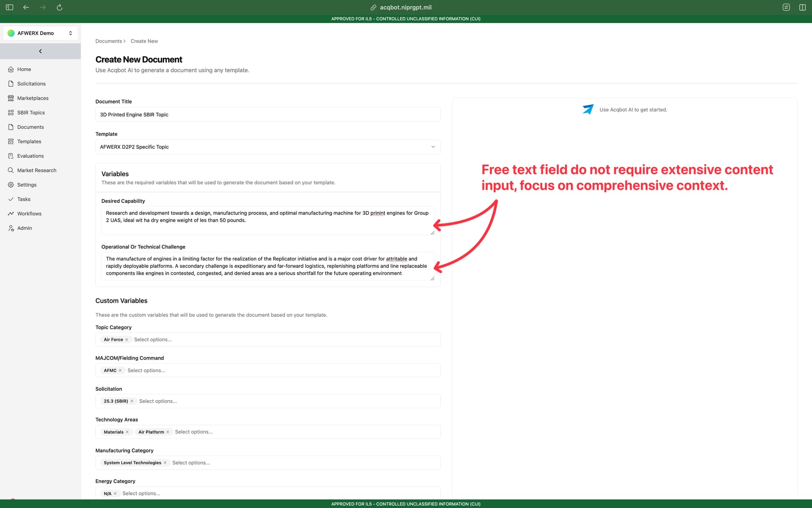Go forward with the browser forward arrow
812x508 pixels.
43,7
